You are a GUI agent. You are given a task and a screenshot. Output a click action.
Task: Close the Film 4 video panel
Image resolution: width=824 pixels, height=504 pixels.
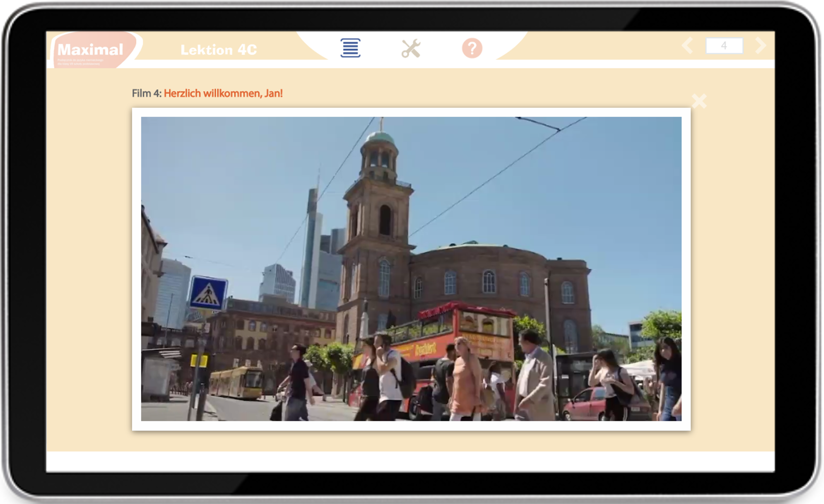tap(698, 101)
